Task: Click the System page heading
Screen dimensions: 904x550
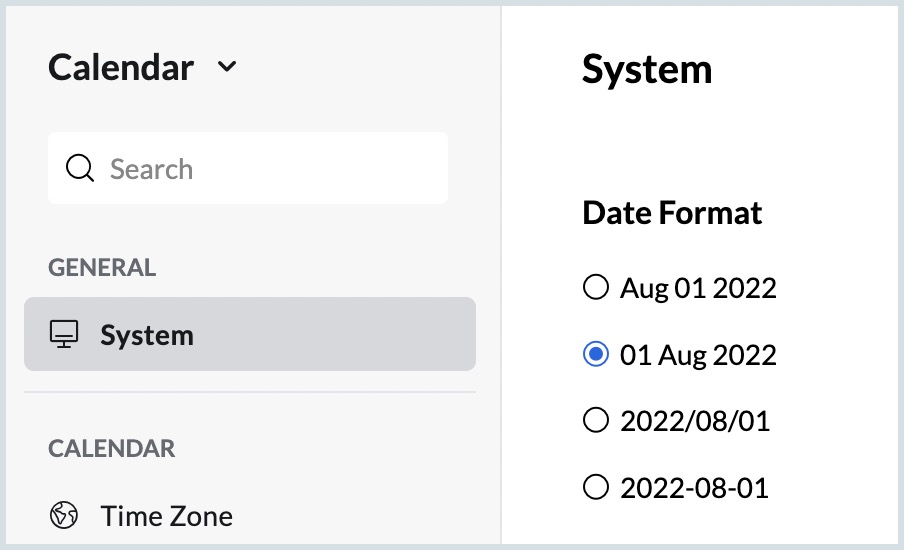Action: click(x=647, y=70)
